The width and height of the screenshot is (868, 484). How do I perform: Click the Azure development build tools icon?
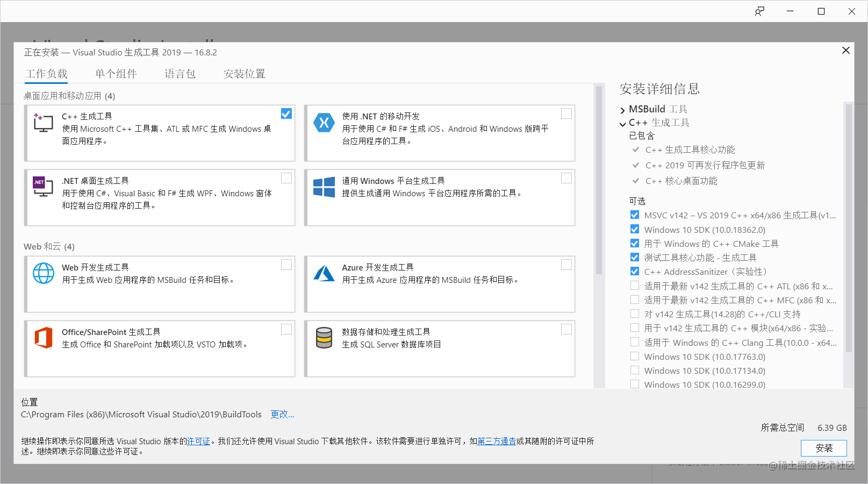click(324, 273)
